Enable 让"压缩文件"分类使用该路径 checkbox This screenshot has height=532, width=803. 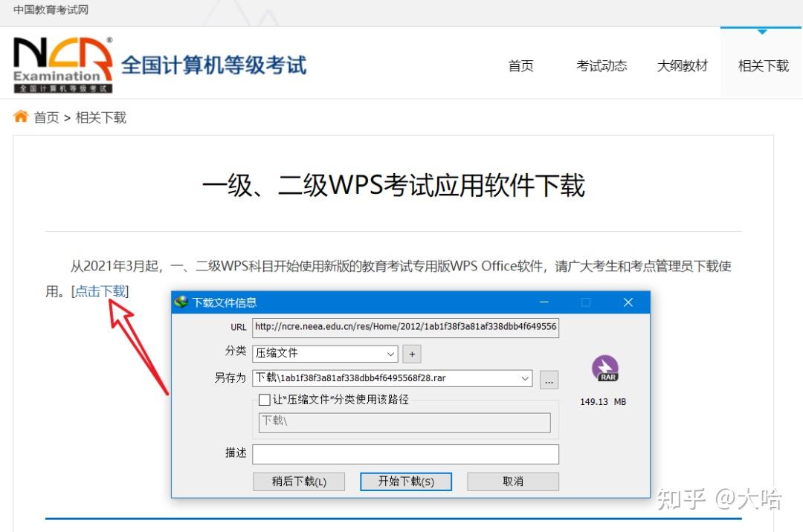pos(264,400)
